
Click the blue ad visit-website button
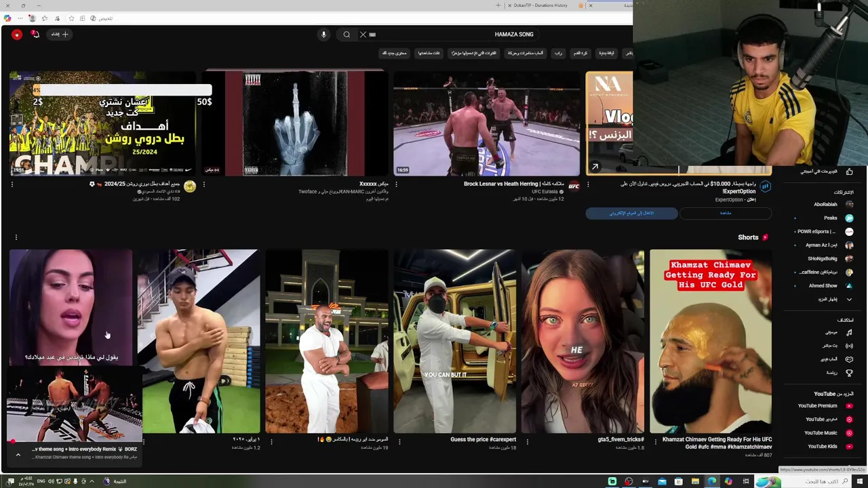(632, 213)
